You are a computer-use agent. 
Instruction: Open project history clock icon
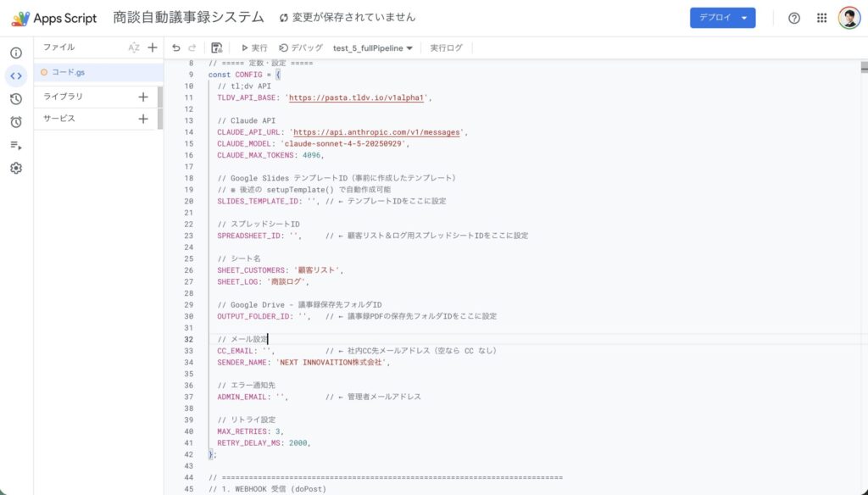[x=16, y=99]
